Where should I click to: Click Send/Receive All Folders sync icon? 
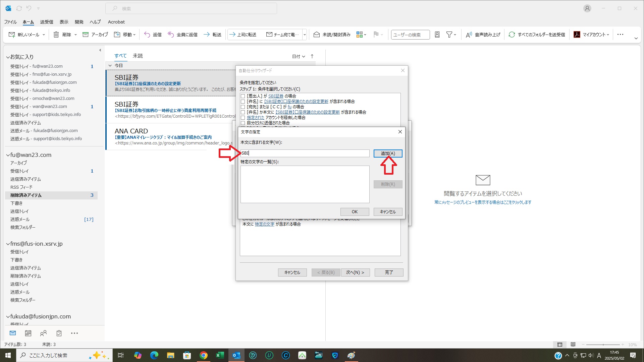pyautogui.click(x=512, y=35)
